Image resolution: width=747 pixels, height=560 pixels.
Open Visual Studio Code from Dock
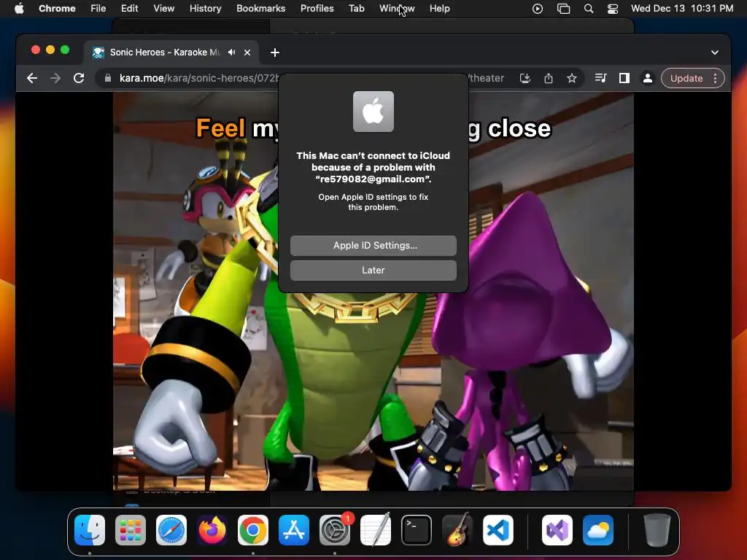(x=498, y=530)
